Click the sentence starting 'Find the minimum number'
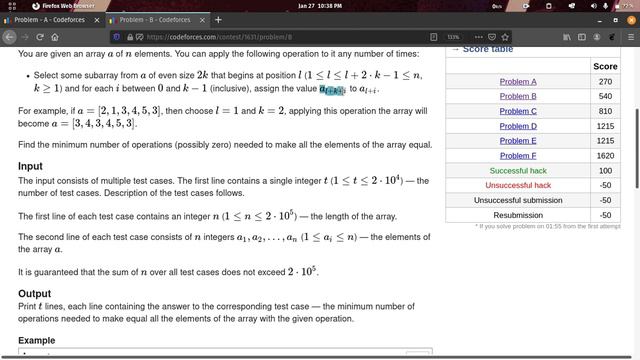Viewport: 640px width, 360px height. click(225, 145)
